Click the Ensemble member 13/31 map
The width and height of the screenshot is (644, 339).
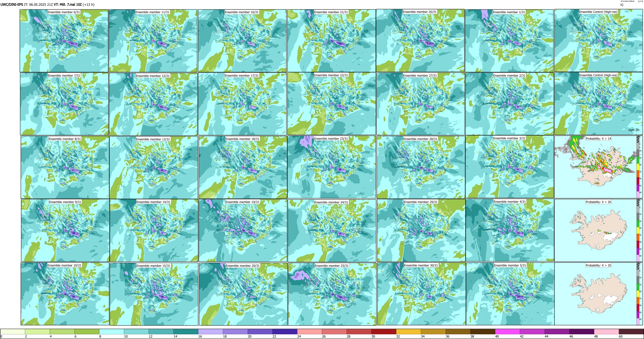tap(154, 167)
